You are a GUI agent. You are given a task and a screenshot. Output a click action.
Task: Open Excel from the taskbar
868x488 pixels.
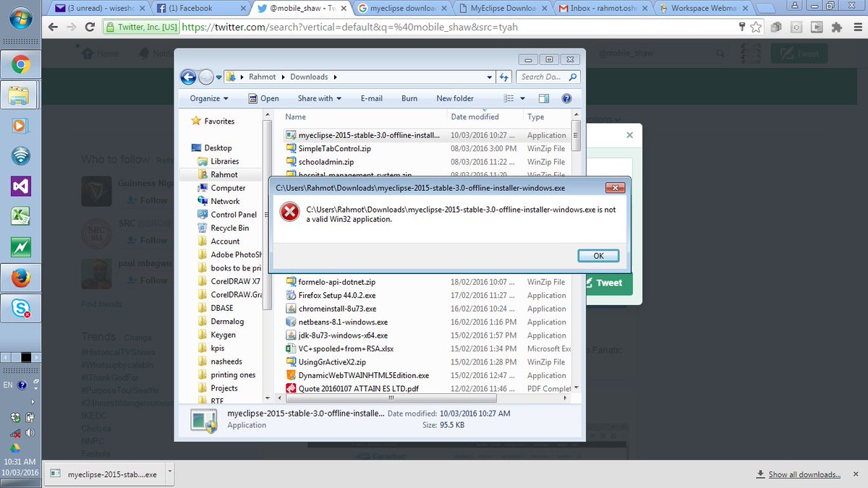(20, 216)
